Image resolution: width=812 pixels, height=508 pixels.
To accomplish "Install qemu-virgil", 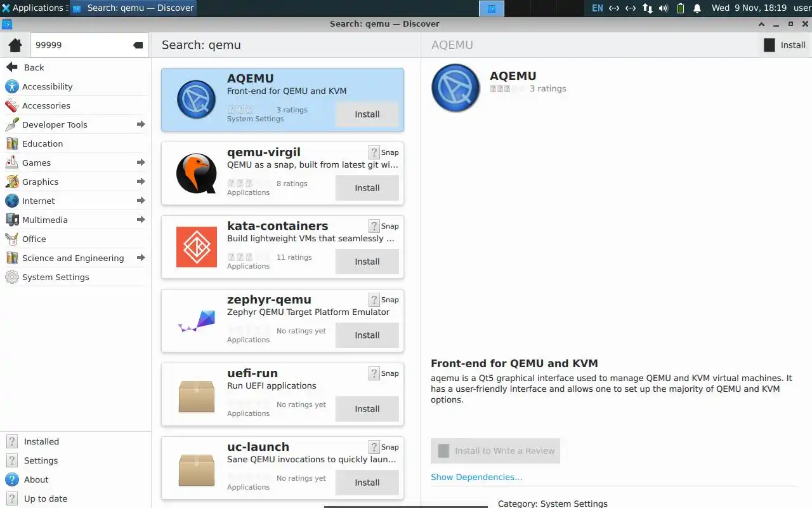I will point(367,188).
